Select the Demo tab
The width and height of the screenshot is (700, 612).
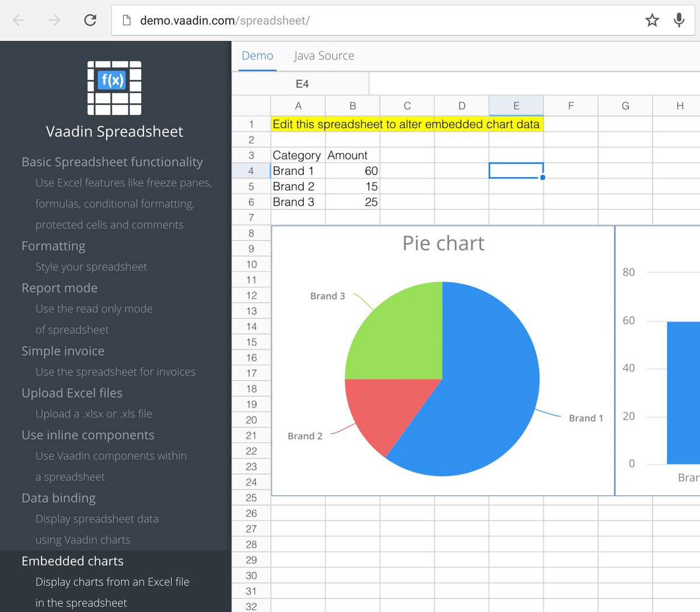(x=257, y=56)
